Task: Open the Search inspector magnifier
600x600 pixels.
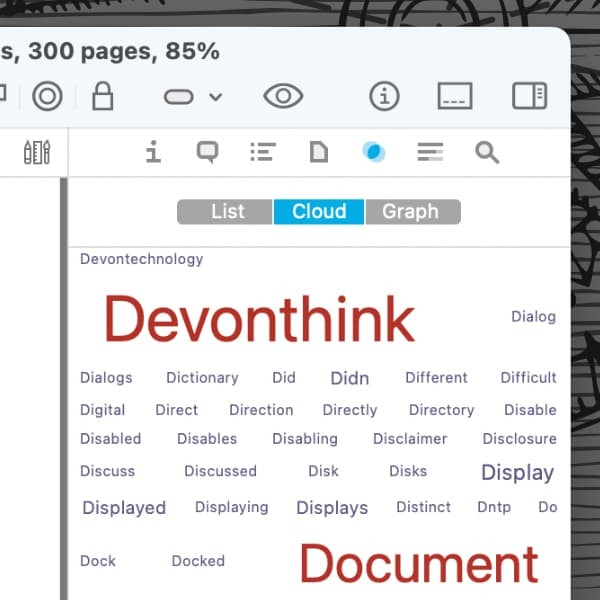Action: pos(487,152)
